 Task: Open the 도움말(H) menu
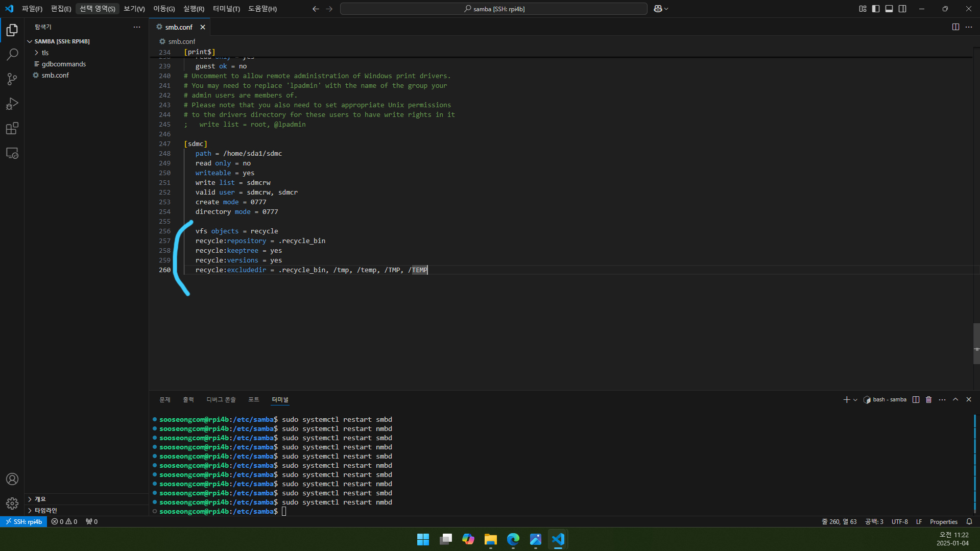tap(262, 9)
